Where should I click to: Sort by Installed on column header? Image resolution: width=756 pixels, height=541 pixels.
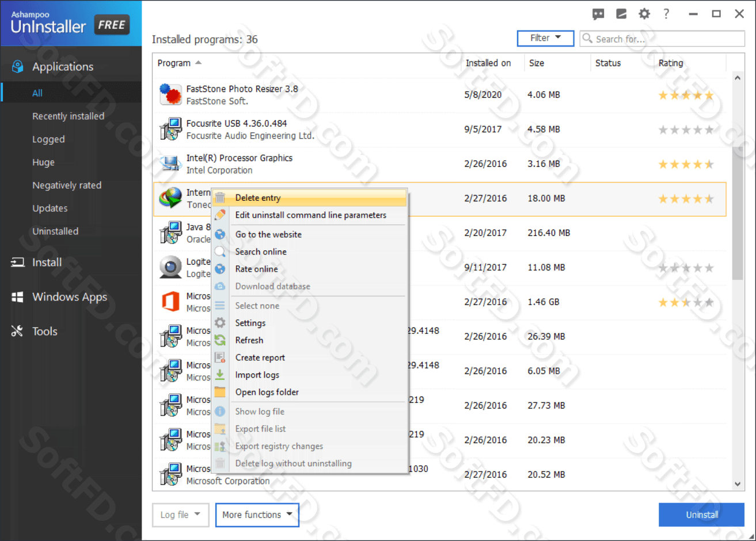[488, 63]
